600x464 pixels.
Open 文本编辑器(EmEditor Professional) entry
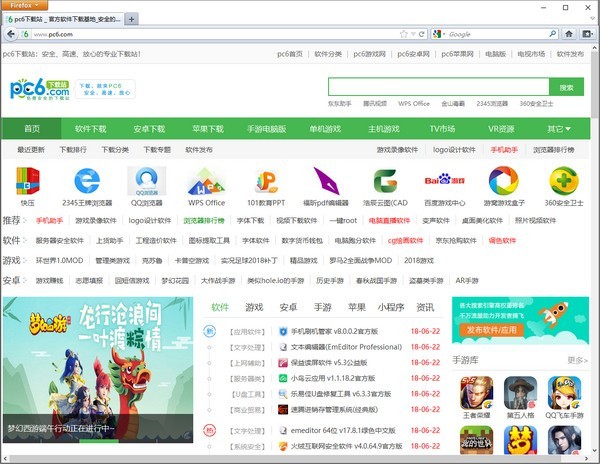[346, 347]
